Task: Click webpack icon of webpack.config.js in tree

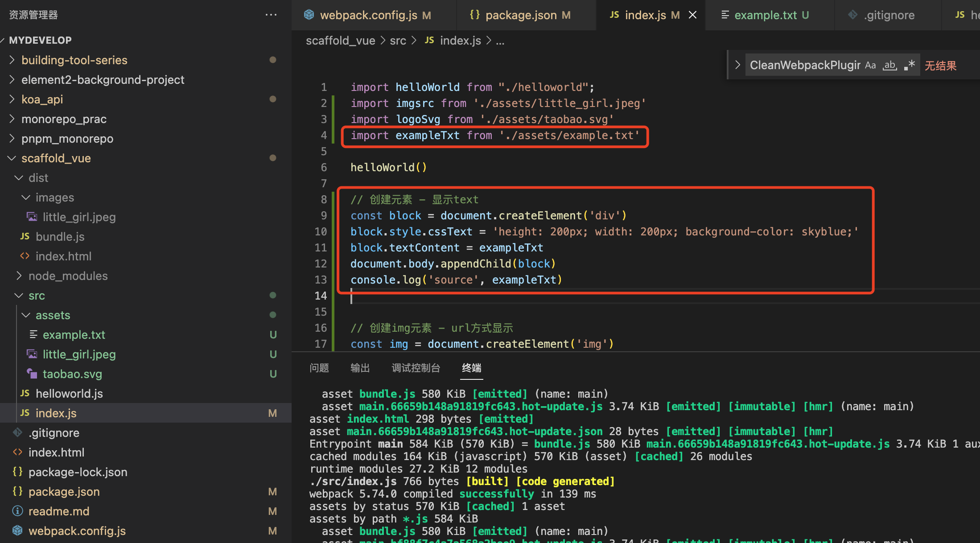Action: pos(18,531)
